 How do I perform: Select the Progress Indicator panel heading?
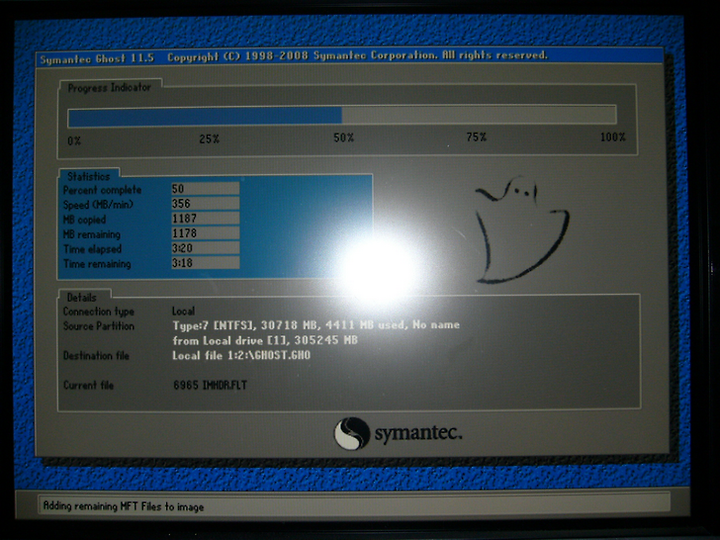109,87
